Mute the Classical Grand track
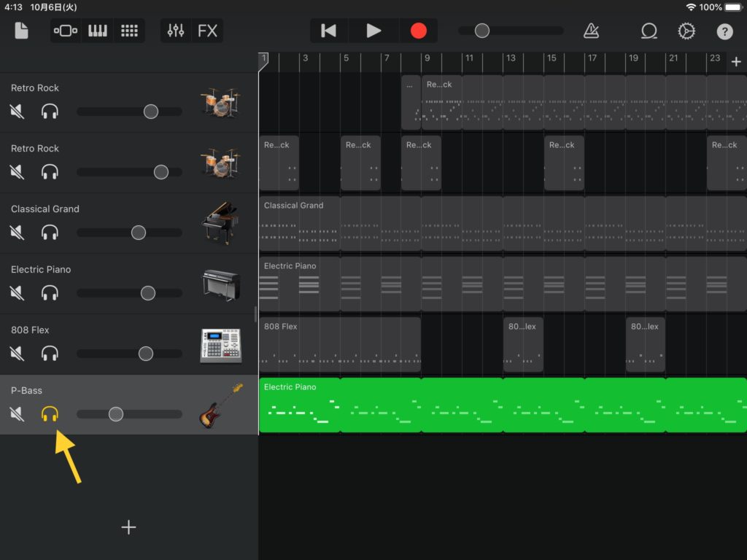 [x=18, y=233]
